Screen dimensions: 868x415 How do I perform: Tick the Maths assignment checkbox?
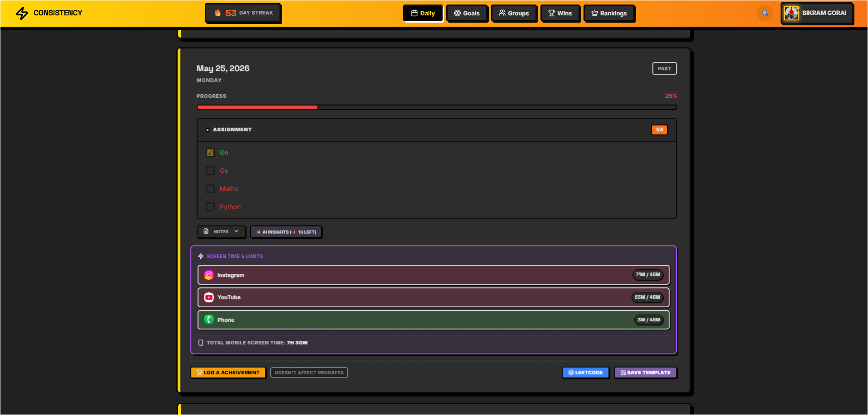point(210,189)
